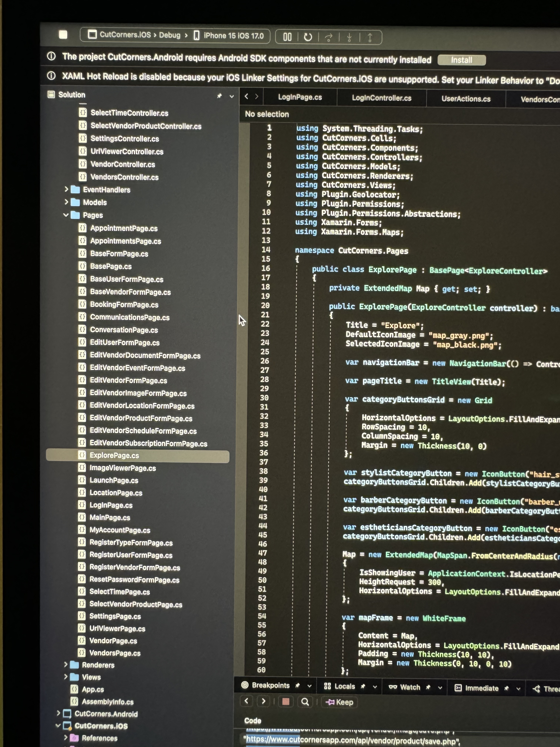Expand the EventHandlers folder
Image resolution: width=560 pixels, height=747 pixels.
pyautogui.click(x=66, y=190)
